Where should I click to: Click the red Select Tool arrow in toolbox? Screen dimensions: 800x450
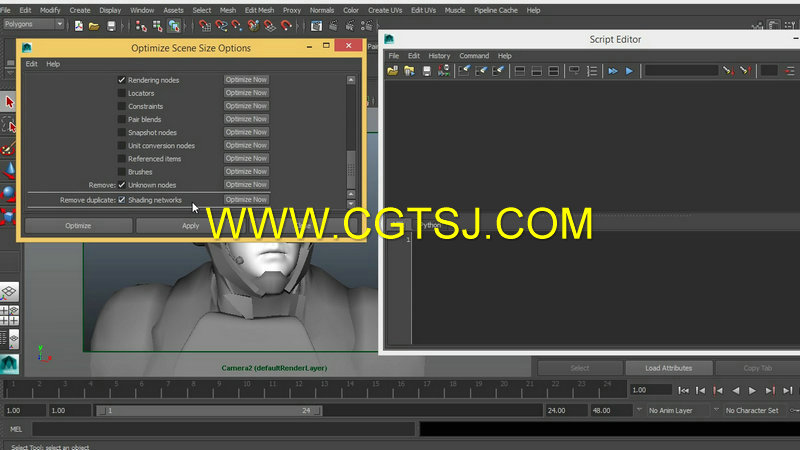pos(9,102)
